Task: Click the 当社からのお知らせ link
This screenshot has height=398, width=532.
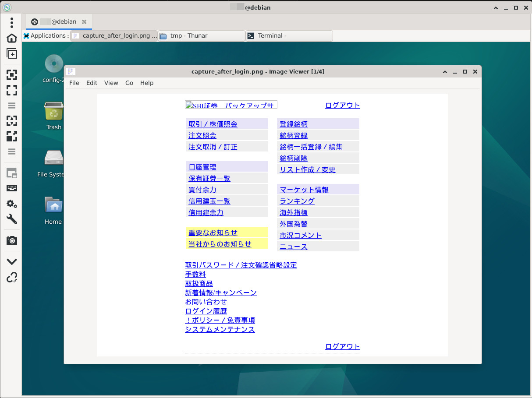Action: point(220,244)
